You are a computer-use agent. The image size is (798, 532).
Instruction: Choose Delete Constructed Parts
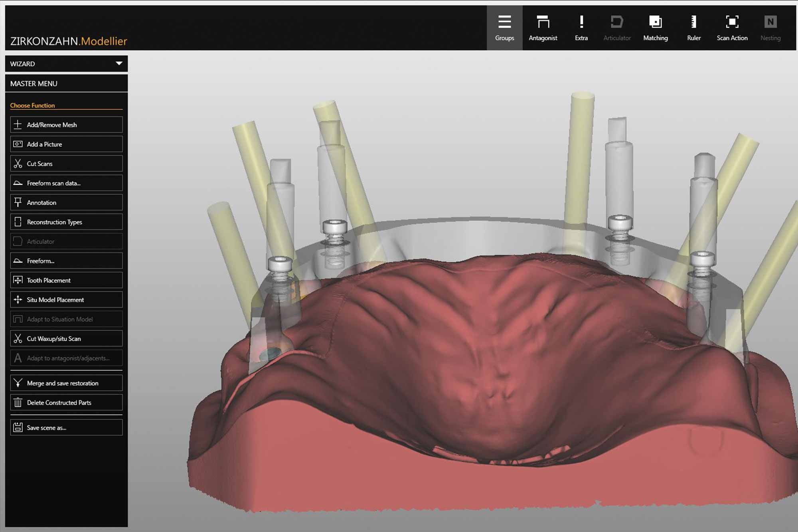tap(66, 402)
